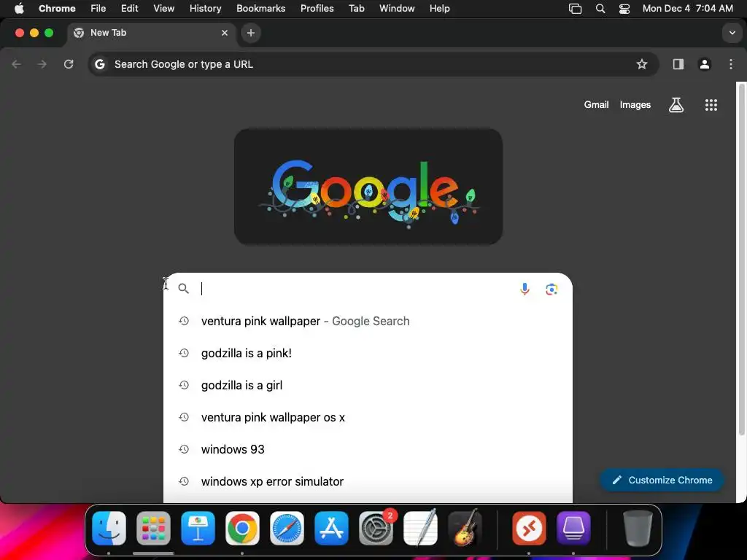
Task: Launch Safari from the Dock
Action: tap(287, 529)
